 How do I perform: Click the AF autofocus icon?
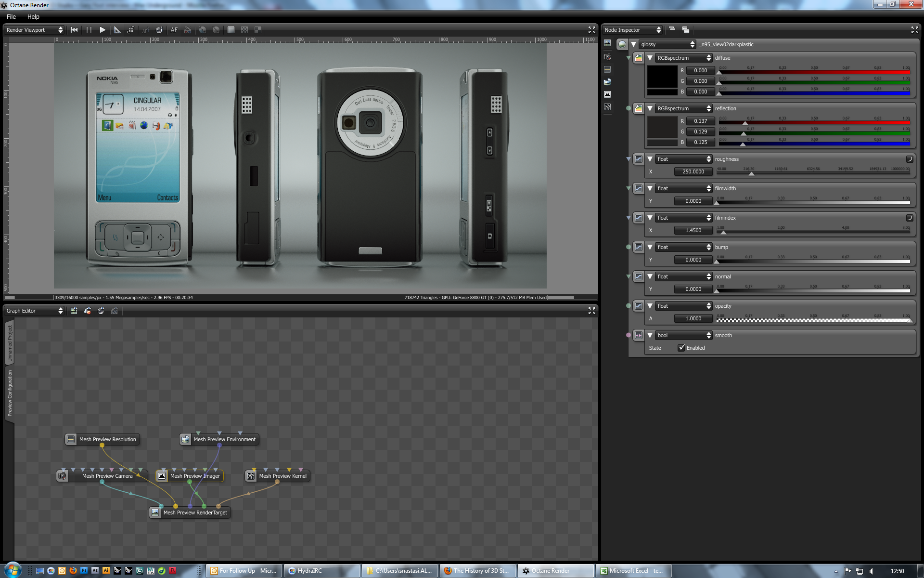point(174,30)
